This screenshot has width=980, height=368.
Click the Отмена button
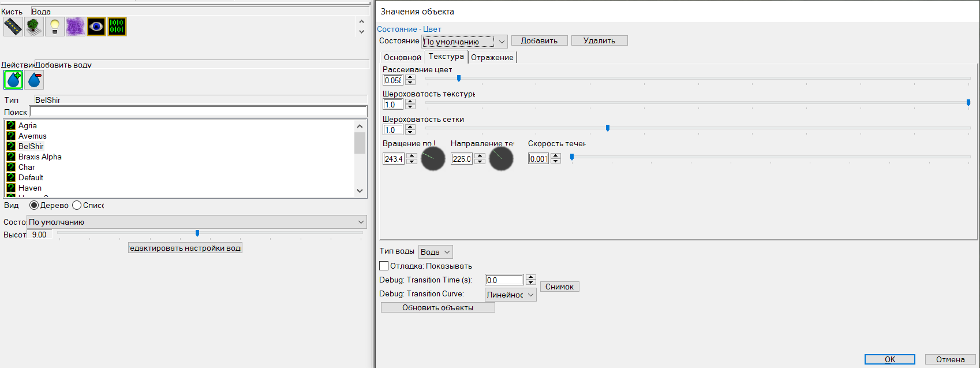coord(950,359)
